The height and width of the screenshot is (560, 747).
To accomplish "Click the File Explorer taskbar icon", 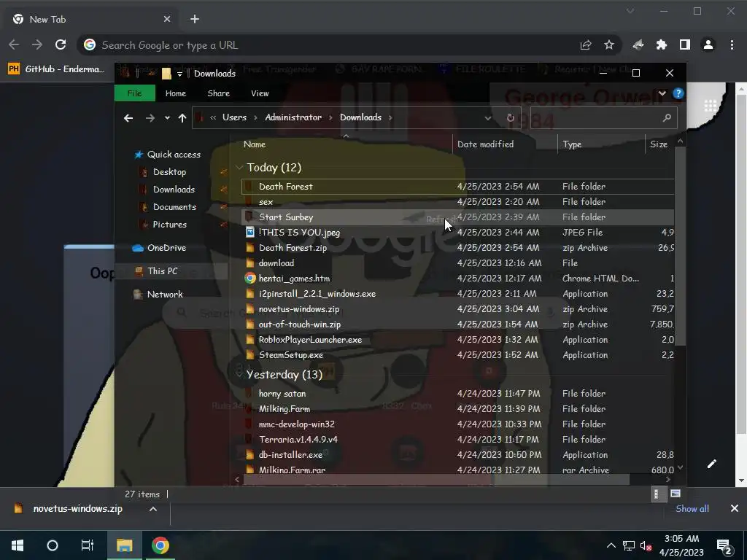I will click(124, 545).
